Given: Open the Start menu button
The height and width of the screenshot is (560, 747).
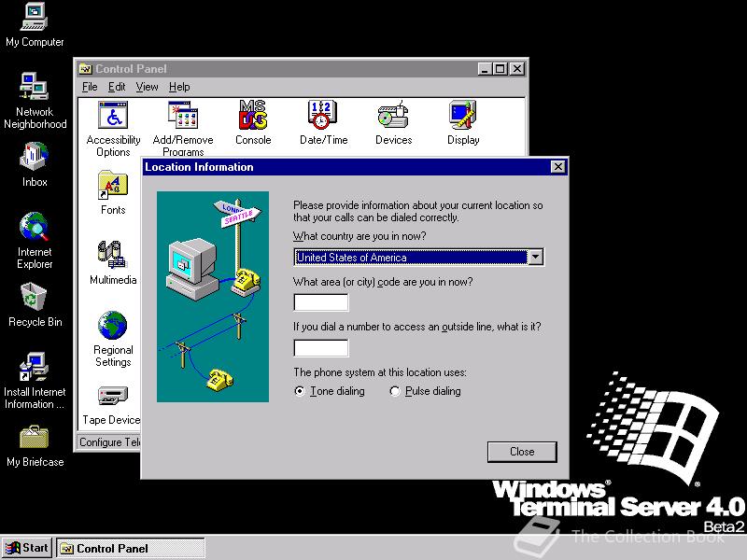Looking at the screenshot, I should point(27,548).
